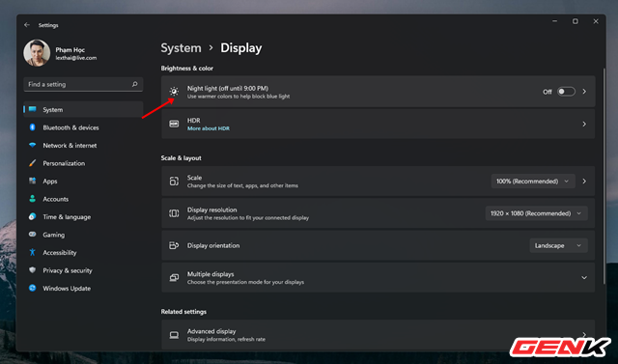Click the Multiple displays icon

click(174, 277)
